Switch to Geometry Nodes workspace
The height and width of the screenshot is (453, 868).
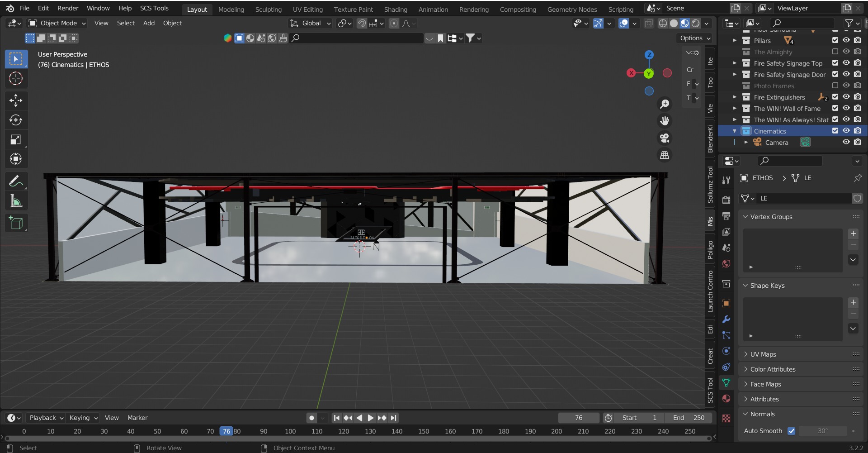[x=572, y=9]
